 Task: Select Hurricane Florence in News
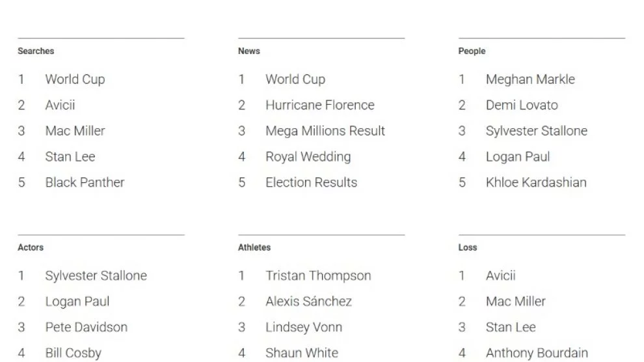pyautogui.click(x=320, y=105)
